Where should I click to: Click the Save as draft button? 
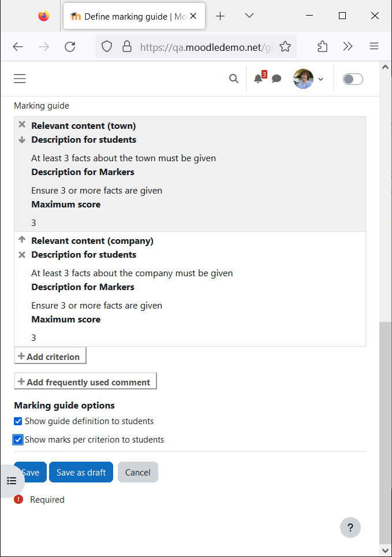pos(81,472)
